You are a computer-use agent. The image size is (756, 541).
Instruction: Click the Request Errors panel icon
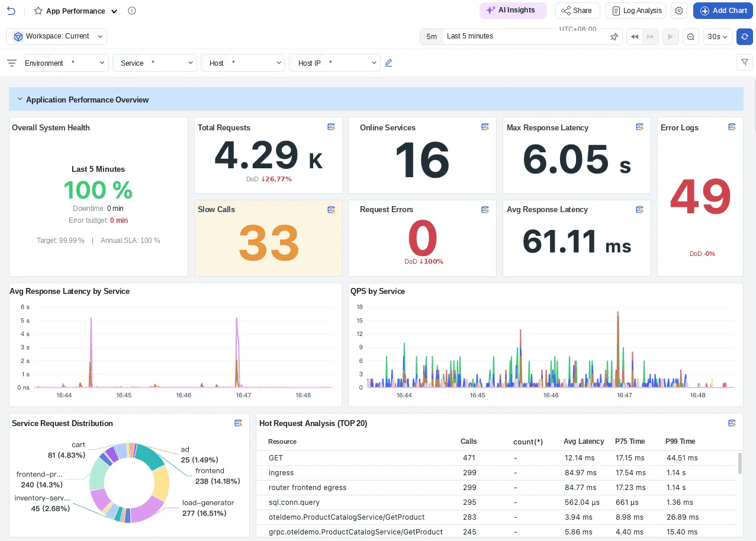(485, 209)
